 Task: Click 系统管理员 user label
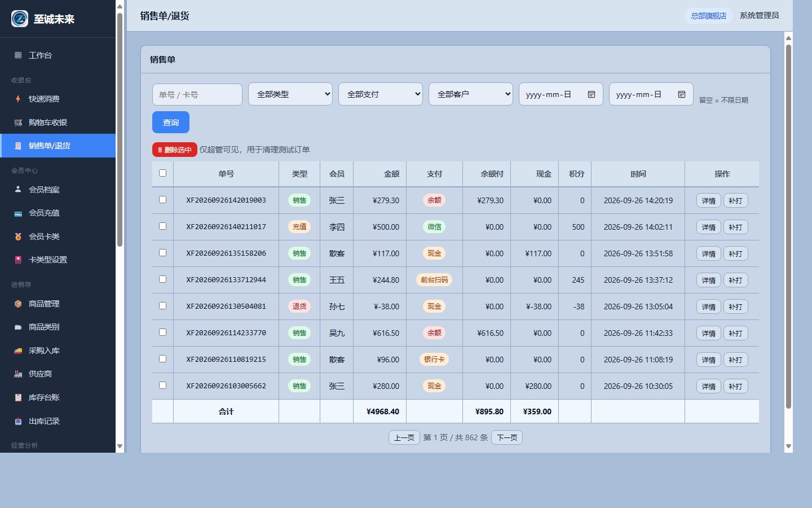coord(759,15)
